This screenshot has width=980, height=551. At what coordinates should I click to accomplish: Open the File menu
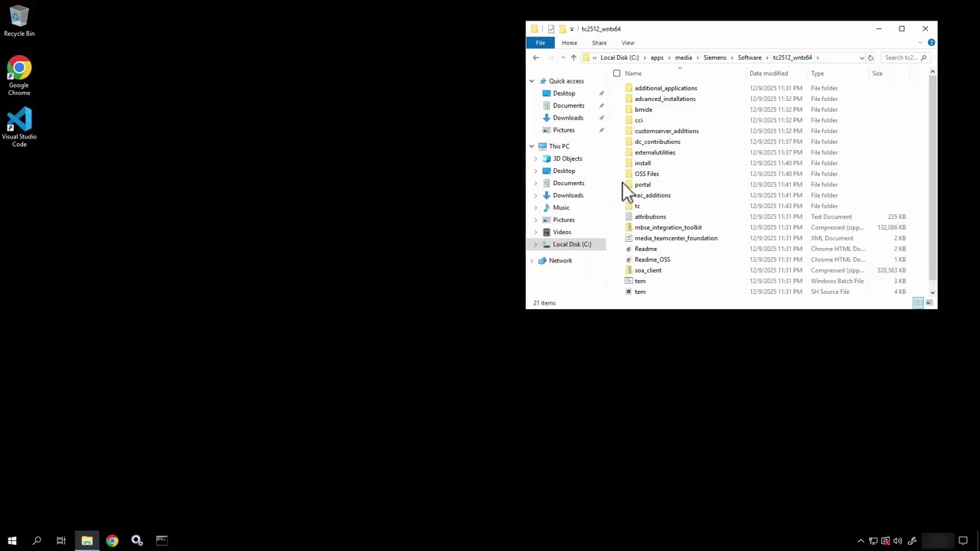click(541, 43)
